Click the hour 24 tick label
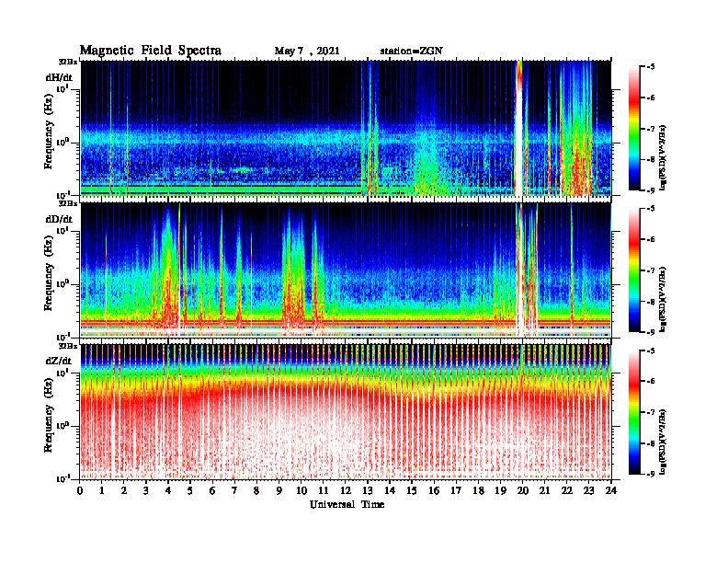The height and width of the screenshot is (563, 728). [611, 490]
